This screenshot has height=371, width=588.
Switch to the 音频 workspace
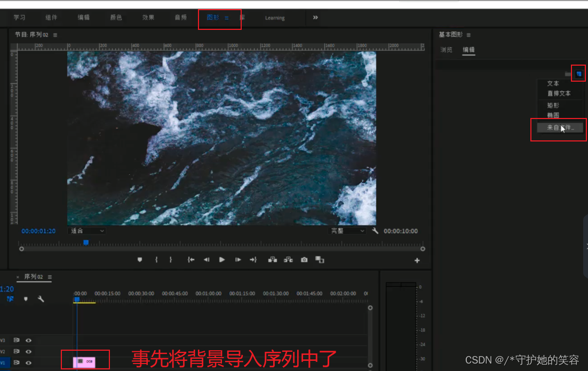(x=181, y=17)
